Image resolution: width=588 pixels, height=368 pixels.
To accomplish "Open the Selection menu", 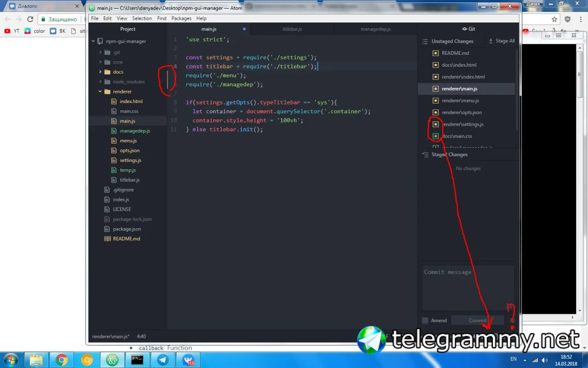I will pyautogui.click(x=142, y=18).
